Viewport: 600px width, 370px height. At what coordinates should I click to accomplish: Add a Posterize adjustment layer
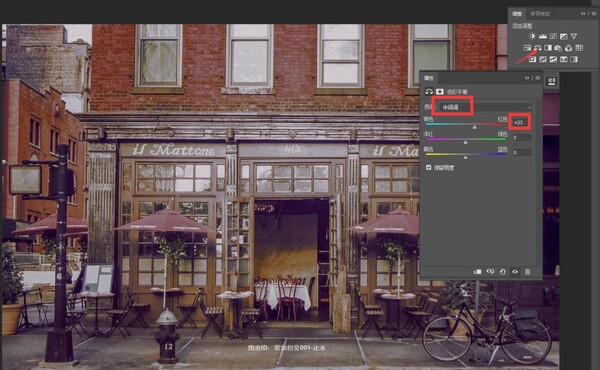click(x=543, y=59)
